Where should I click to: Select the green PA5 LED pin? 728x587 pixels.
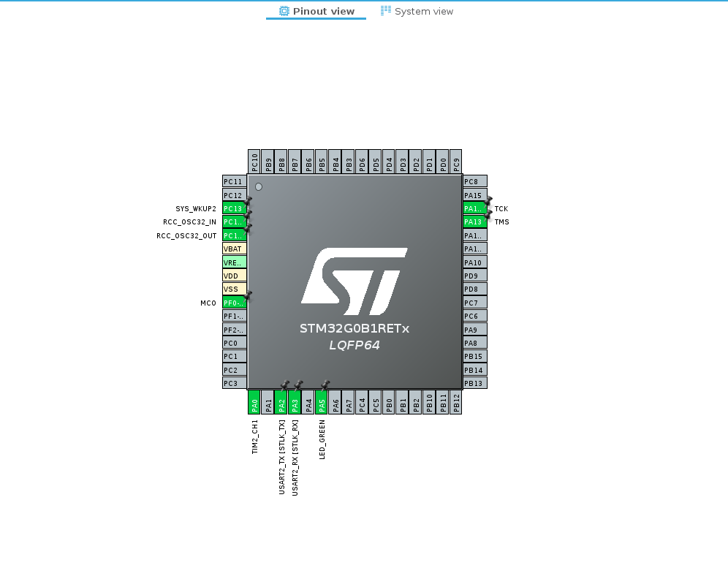pos(322,402)
